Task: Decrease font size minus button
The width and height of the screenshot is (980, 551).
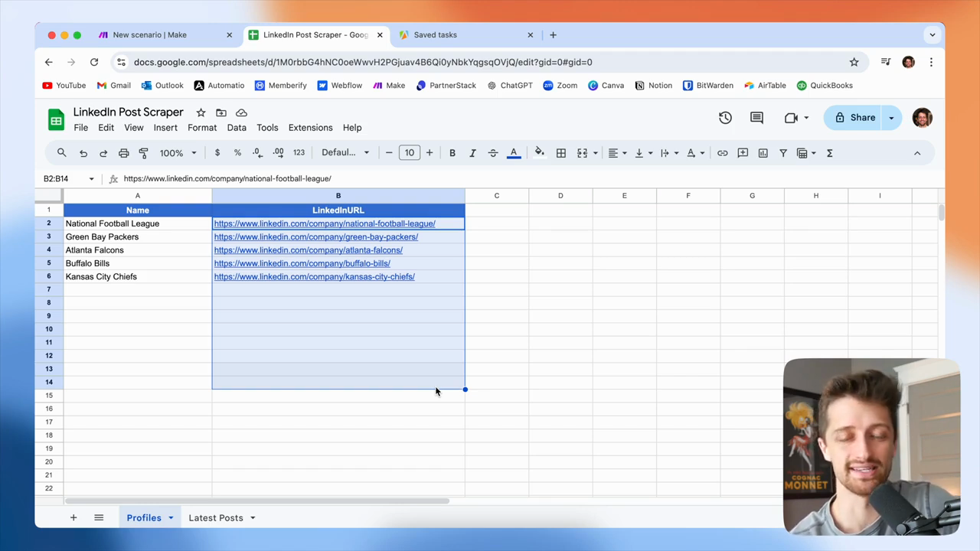Action: 389,153
